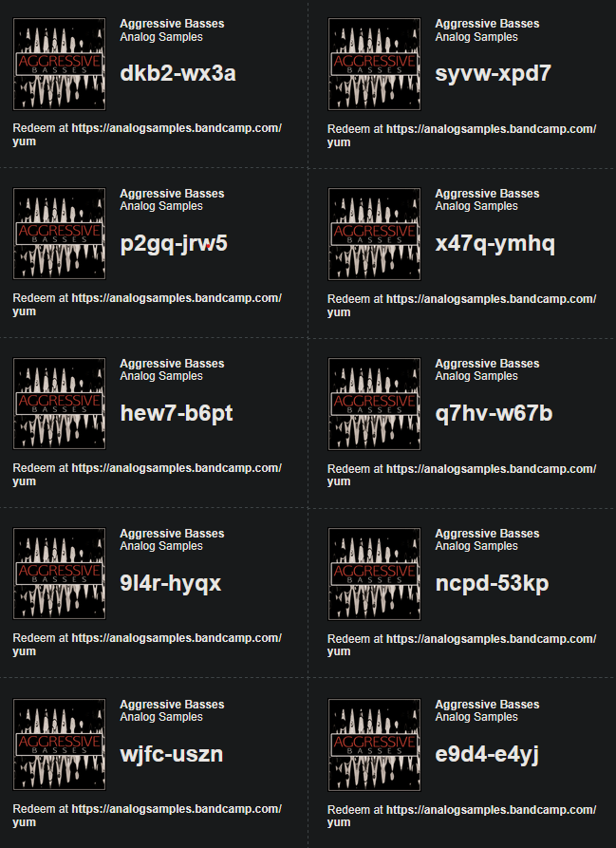
Task: Open the redeem link under code dkb2-wx3a
Action: pyautogui.click(x=176, y=128)
